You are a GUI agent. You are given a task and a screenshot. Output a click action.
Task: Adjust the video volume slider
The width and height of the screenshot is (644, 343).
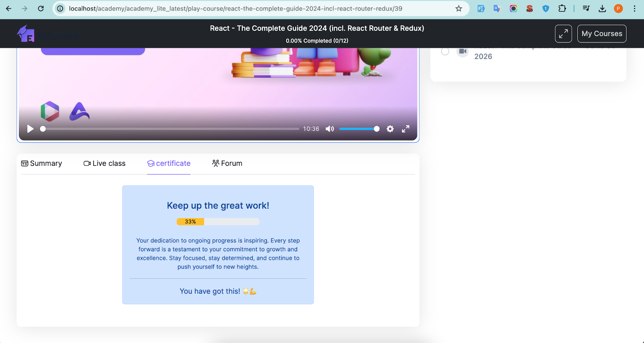tap(358, 129)
